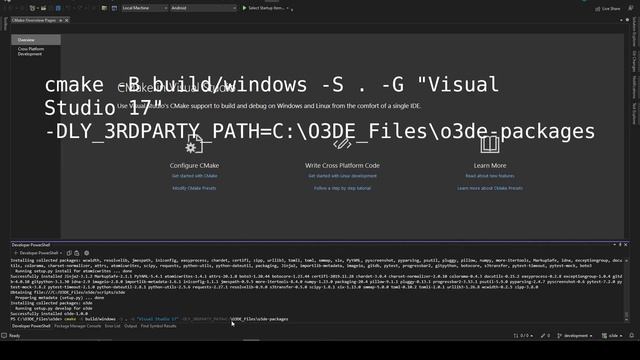This screenshot has height=360, width=640.
Task: Click the Live Share button
Action: coord(608,9)
